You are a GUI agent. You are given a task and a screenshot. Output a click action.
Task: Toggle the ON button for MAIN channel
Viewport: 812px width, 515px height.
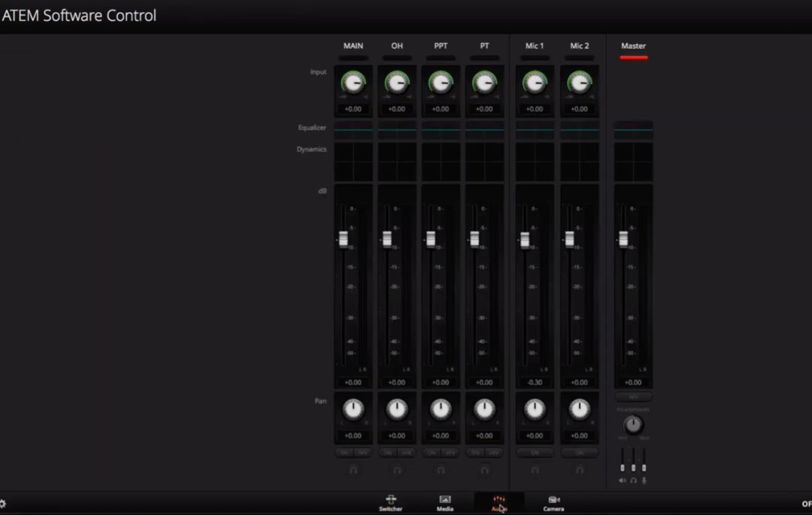pos(344,453)
